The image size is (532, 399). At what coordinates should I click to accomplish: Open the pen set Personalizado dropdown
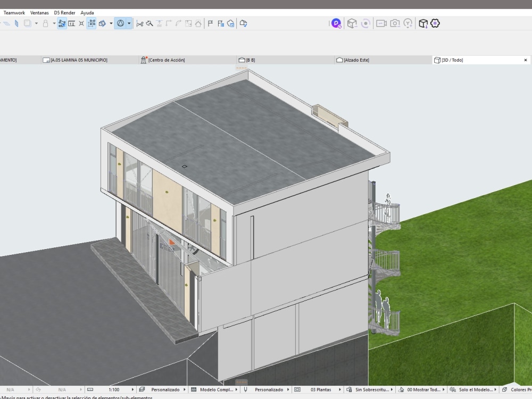pyautogui.click(x=267, y=389)
